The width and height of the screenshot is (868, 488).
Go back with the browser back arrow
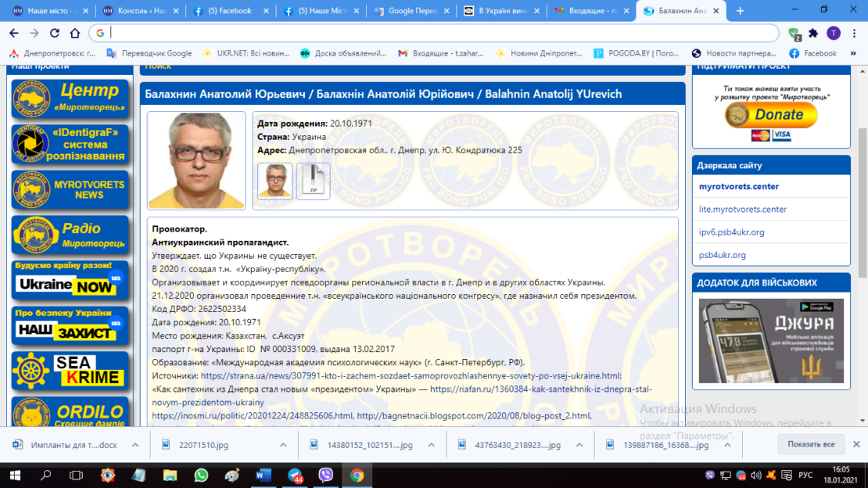(14, 33)
